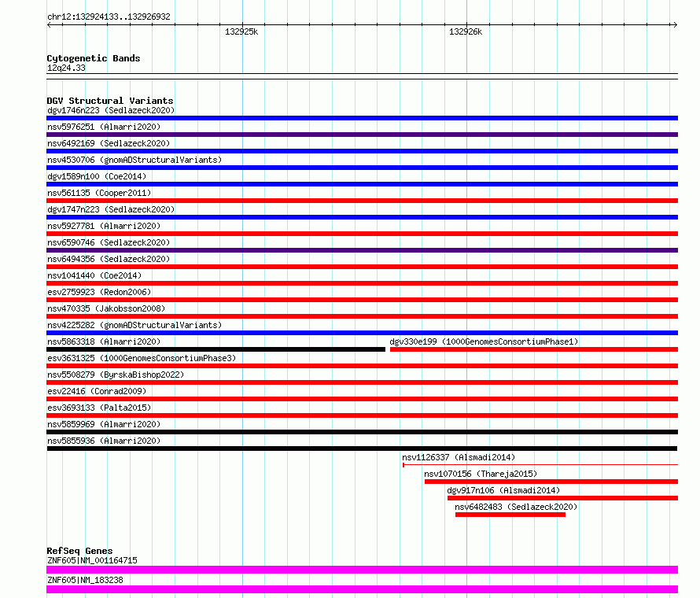Click the thin red line under nsv1126337

[540, 465]
